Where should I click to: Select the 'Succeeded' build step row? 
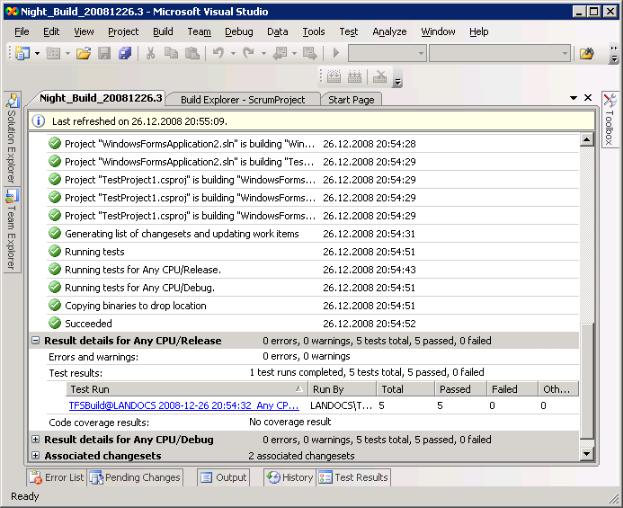point(313,323)
